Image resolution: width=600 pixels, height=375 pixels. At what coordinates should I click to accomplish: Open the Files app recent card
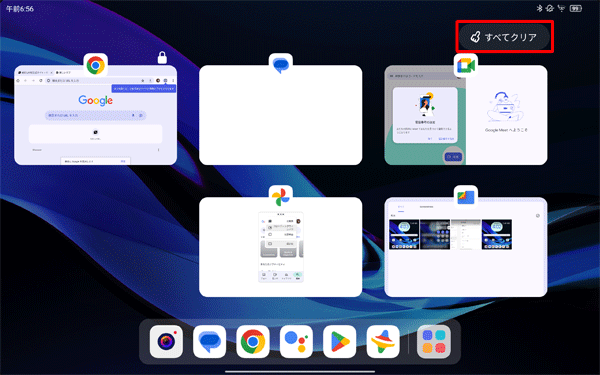(466, 247)
